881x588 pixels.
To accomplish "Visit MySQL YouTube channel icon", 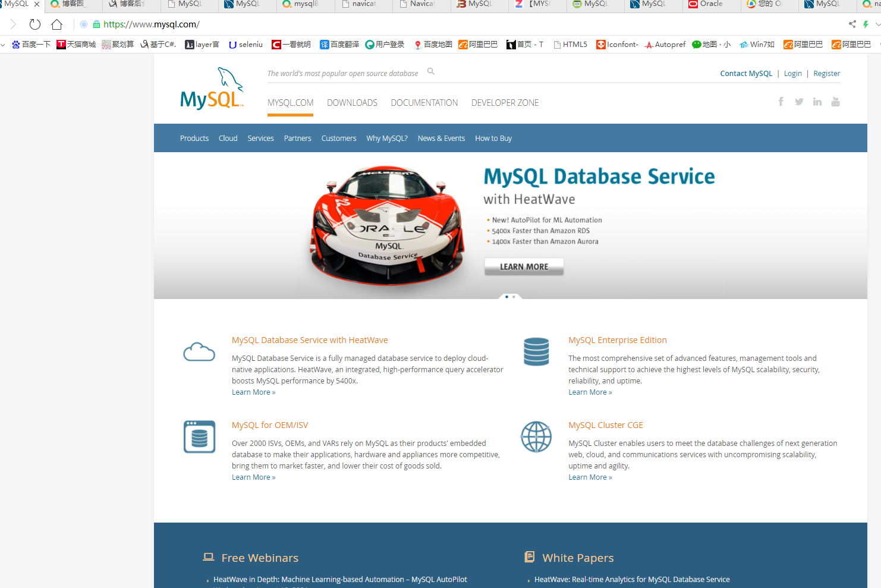I will 835,102.
